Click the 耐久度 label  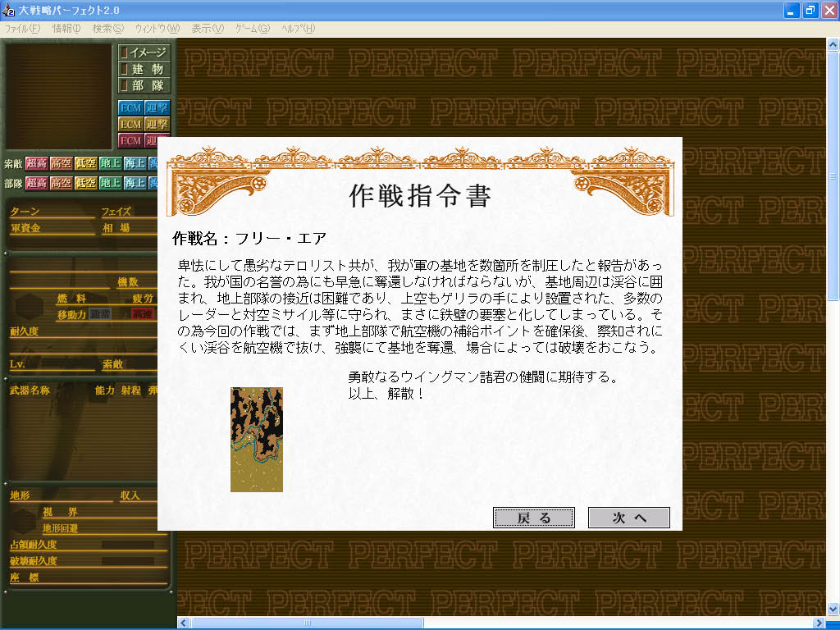(x=24, y=331)
